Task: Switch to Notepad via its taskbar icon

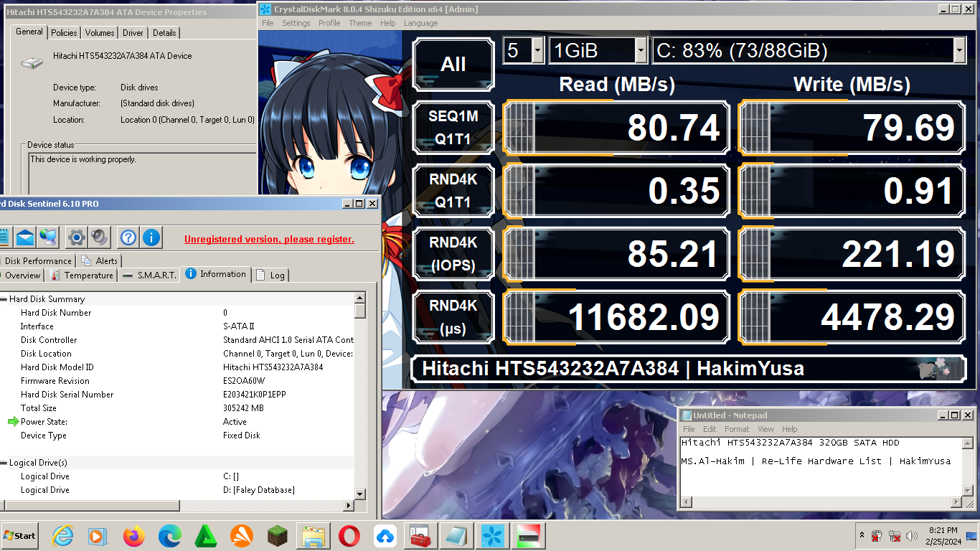Action: (457, 536)
